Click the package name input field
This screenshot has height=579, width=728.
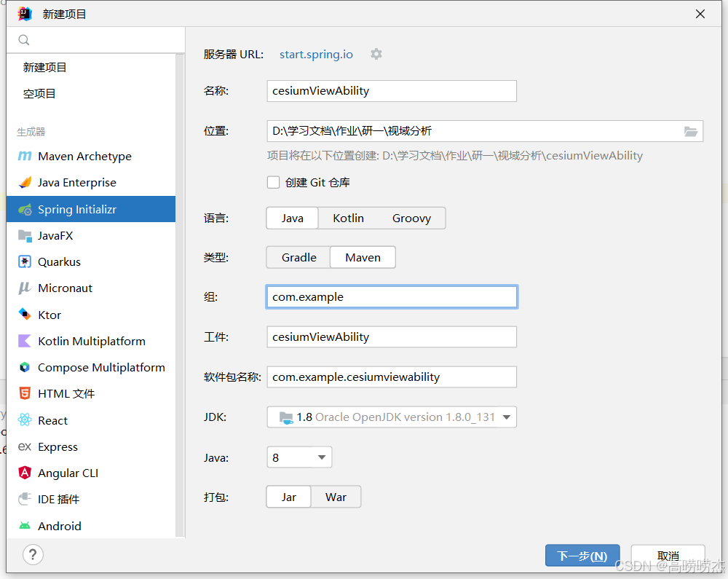click(x=392, y=377)
